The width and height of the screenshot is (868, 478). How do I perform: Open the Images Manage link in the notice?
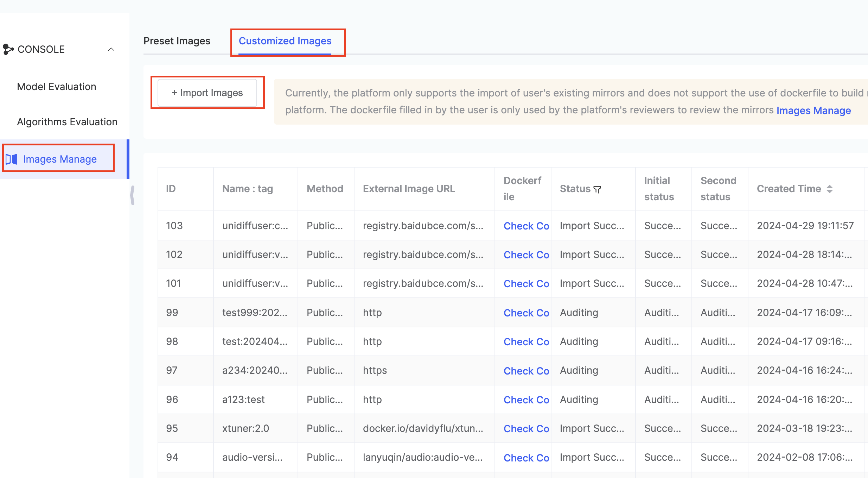pyautogui.click(x=813, y=111)
